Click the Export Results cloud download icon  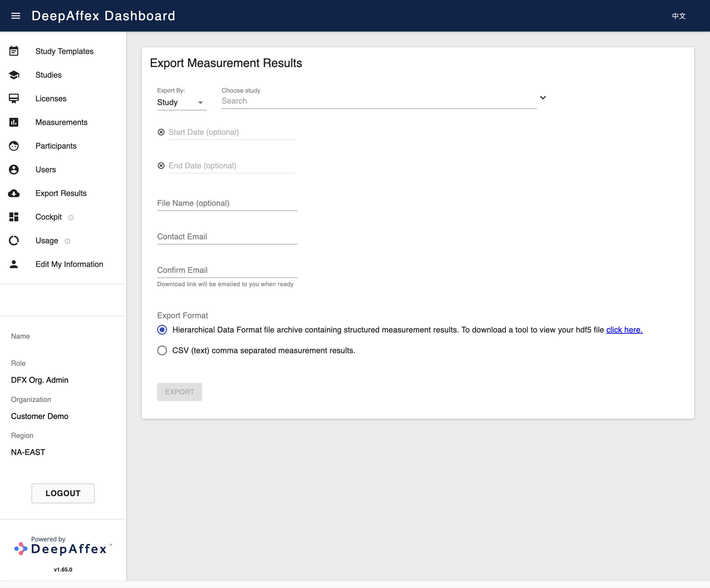click(14, 193)
